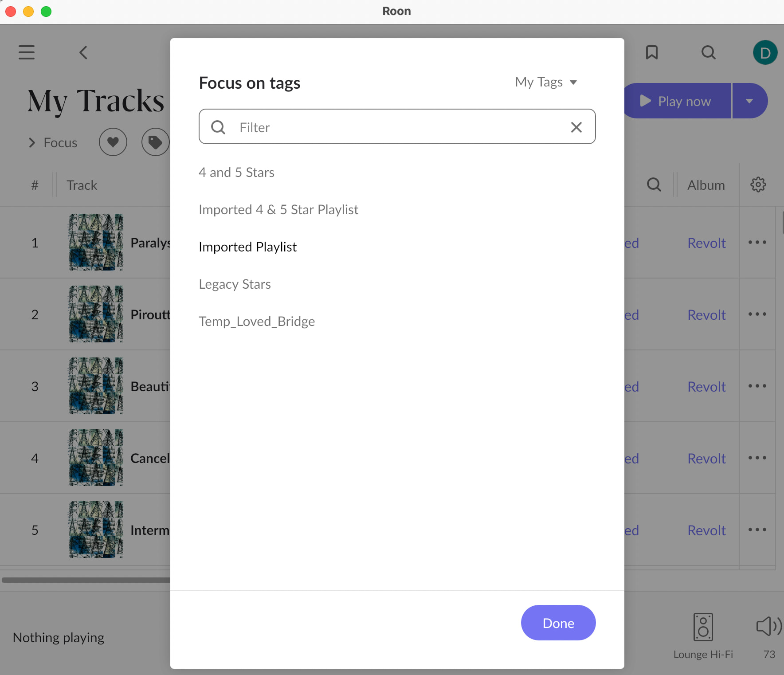784x675 pixels.
Task: Expand the Play now options arrow
Action: coord(749,101)
